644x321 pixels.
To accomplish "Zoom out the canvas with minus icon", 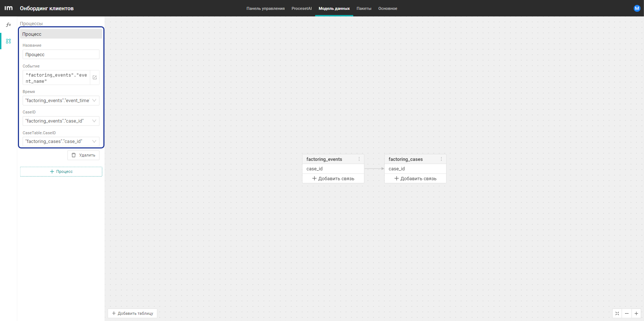I will 627,313.
